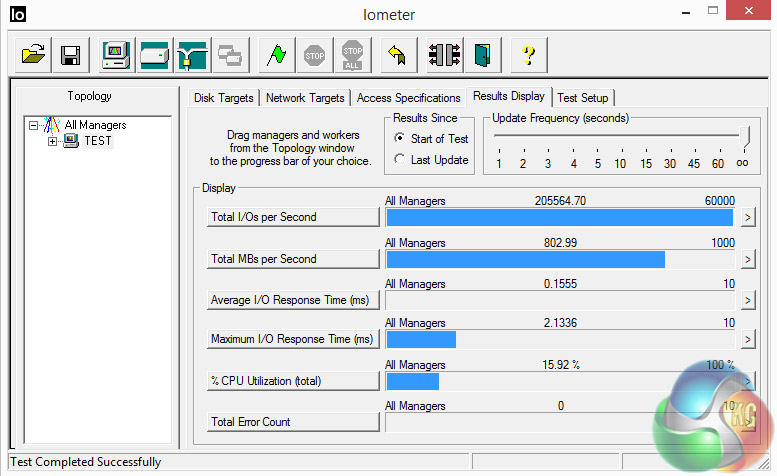Click the % CPU Utilization progress bar
The width and height of the screenshot is (777, 476).
click(x=560, y=381)
